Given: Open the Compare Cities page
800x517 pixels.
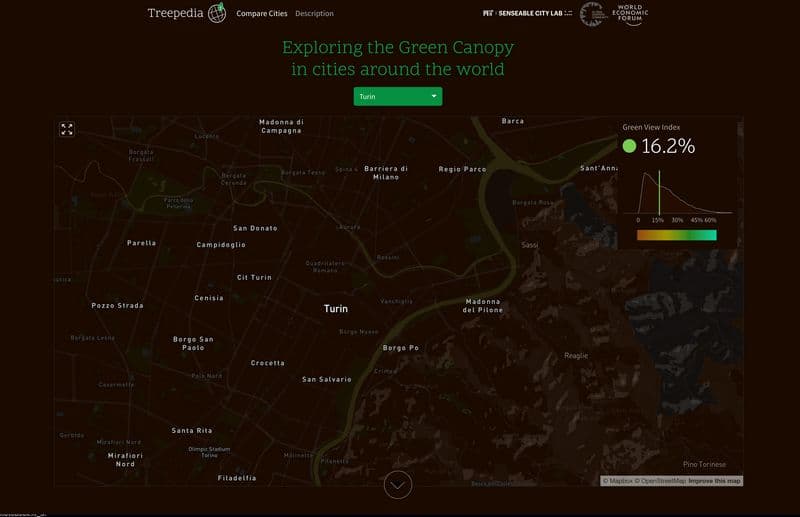Looking at the screenshot, I should pyautogui.click(x=260, y=14).
